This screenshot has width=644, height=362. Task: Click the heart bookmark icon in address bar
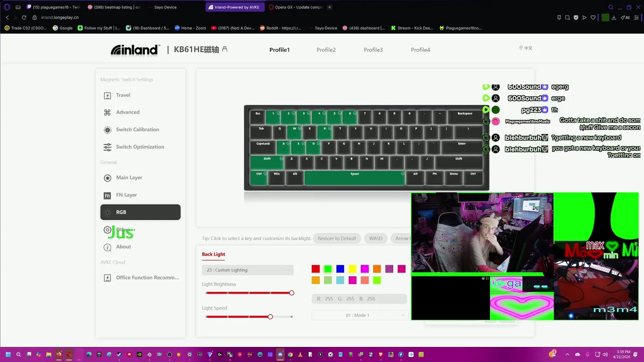click(593, 17)
